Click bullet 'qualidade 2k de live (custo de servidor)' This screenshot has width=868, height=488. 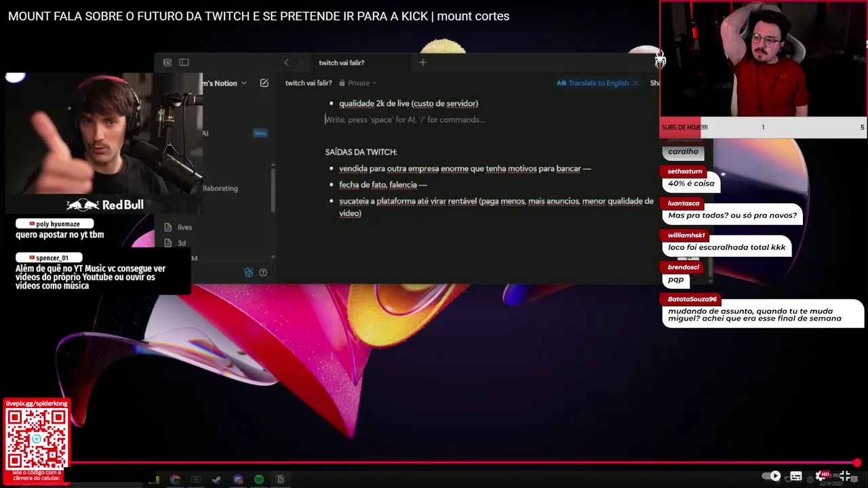408,104
